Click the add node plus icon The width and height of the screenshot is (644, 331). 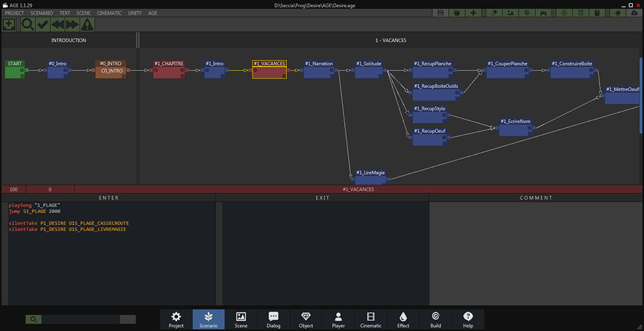9,24
